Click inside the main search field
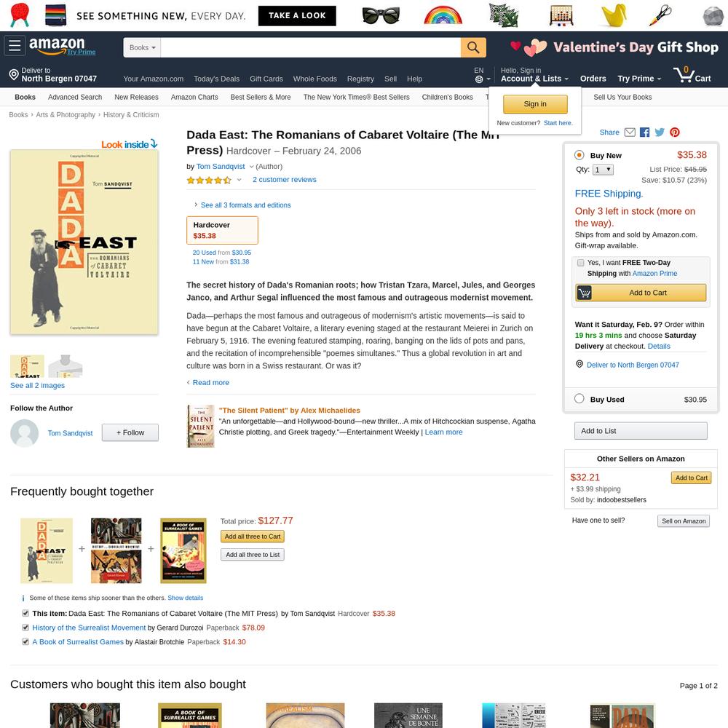 tap(310, 47)
